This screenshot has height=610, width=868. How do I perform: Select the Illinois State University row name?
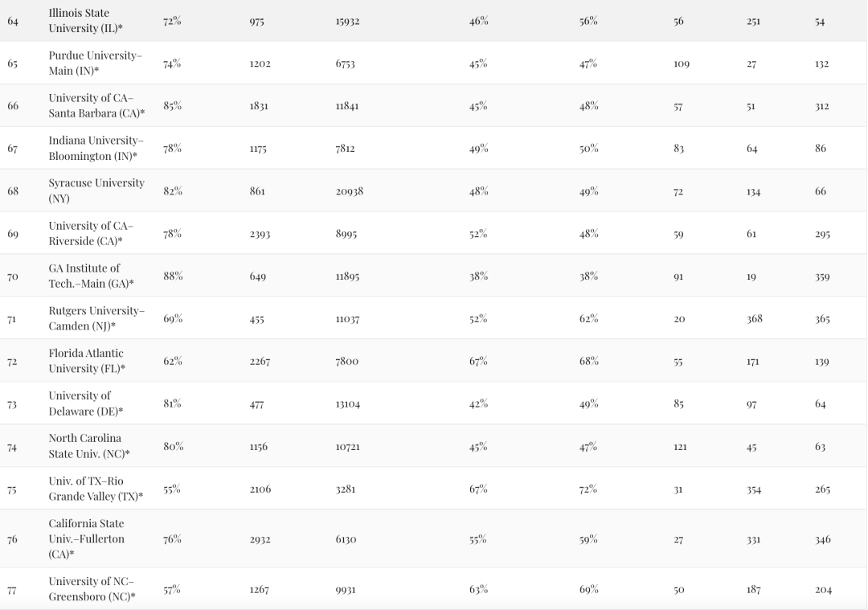pyautogui.click(x=85, y=20)
